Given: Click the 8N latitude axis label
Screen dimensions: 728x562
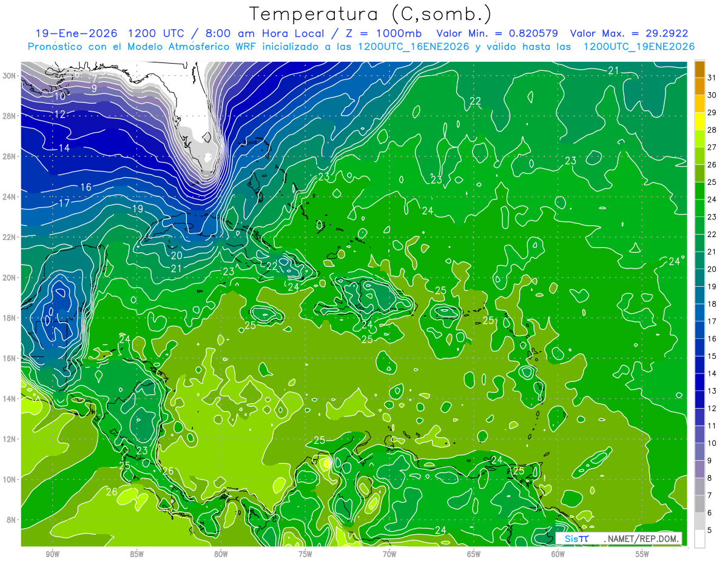Looking at the screenshot, I should click(11, 520).
